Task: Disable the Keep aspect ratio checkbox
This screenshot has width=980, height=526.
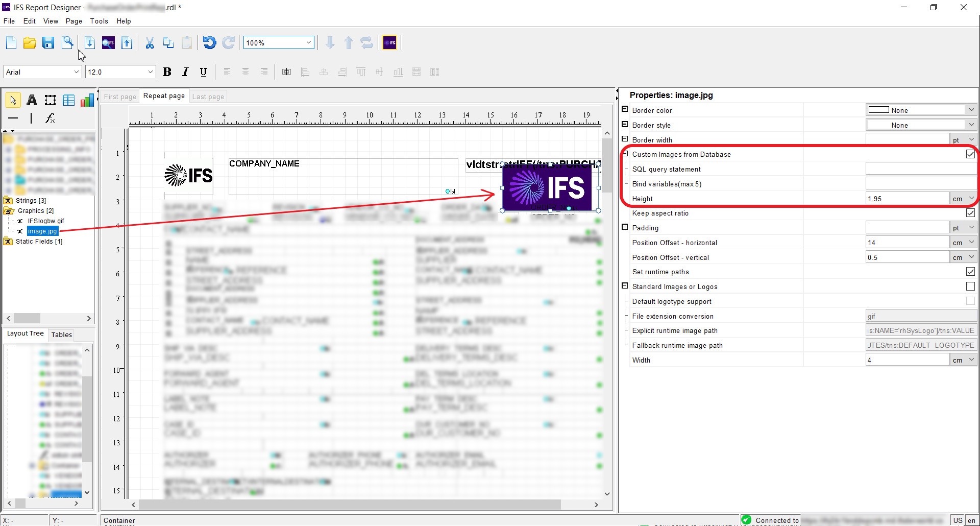Action: coord(970,213)
